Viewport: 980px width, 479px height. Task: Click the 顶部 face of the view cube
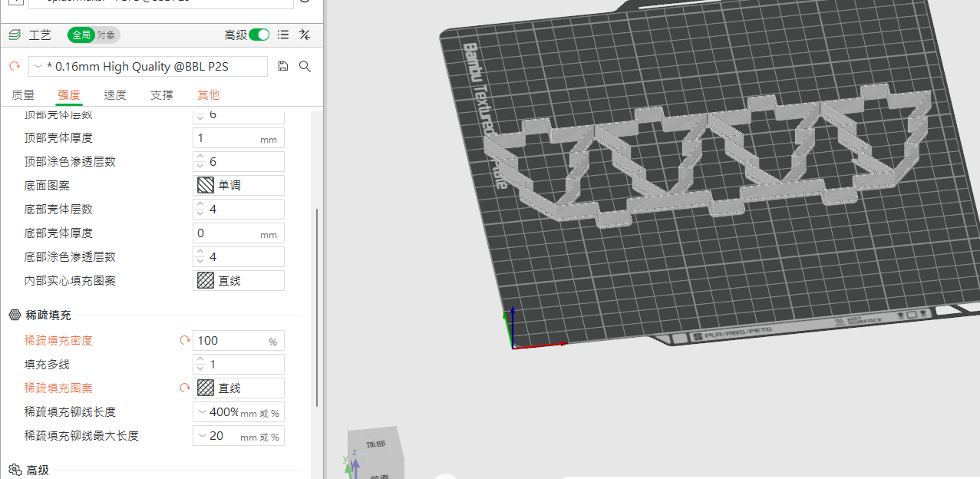pyautogui.click(x=375, y=444)
